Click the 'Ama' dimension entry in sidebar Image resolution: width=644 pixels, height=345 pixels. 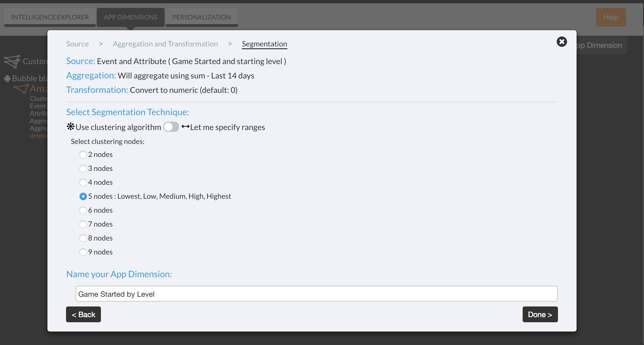click(x=39, y=89)
